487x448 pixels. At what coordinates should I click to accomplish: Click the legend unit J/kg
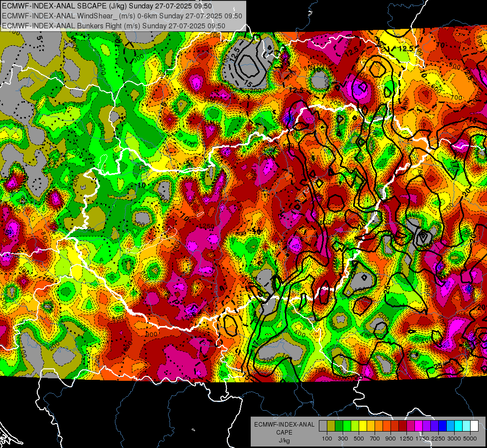pos(284,441)
